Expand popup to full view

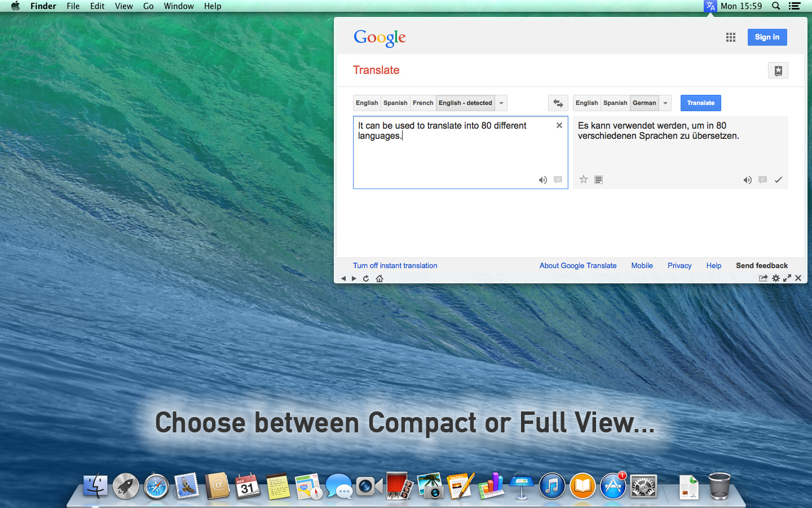click(787, 278)
